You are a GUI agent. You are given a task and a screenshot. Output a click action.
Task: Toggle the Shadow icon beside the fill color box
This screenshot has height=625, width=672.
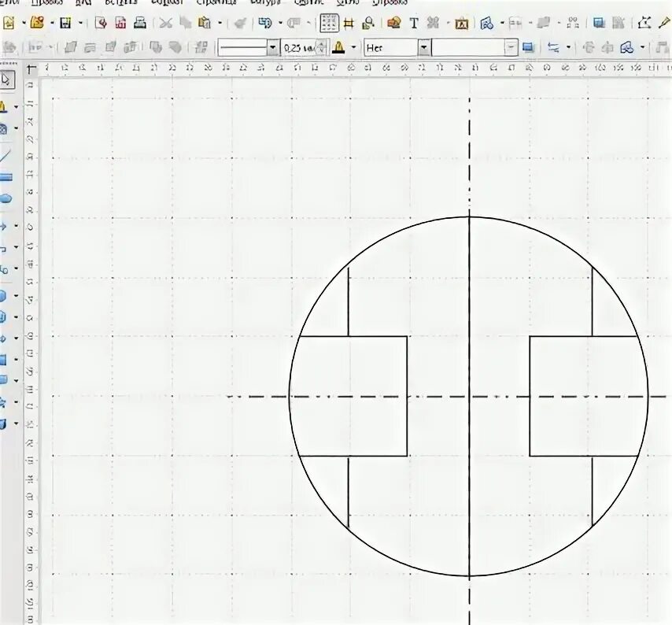click(x=529, y=47)
